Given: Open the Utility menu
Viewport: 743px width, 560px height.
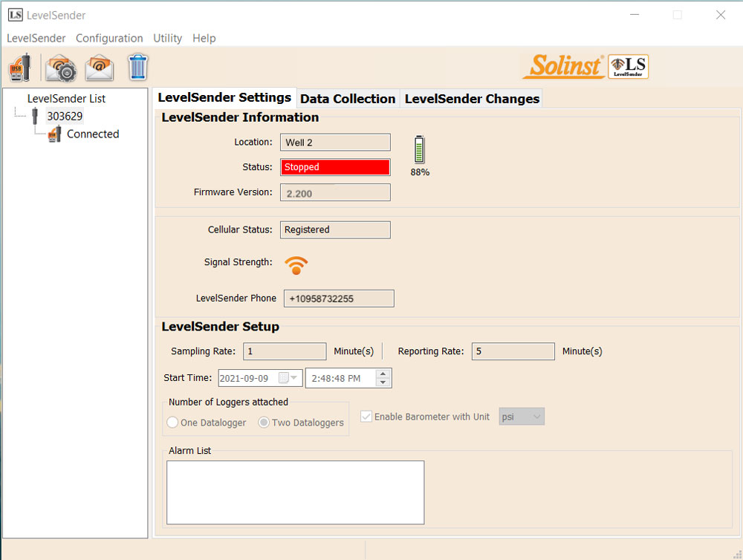Looking at the screenshot, I should point(167,38).
